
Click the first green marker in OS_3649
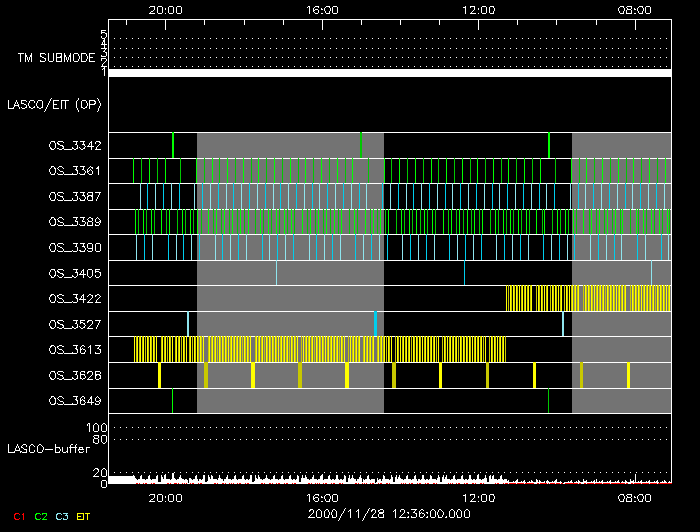click(172, 401)
